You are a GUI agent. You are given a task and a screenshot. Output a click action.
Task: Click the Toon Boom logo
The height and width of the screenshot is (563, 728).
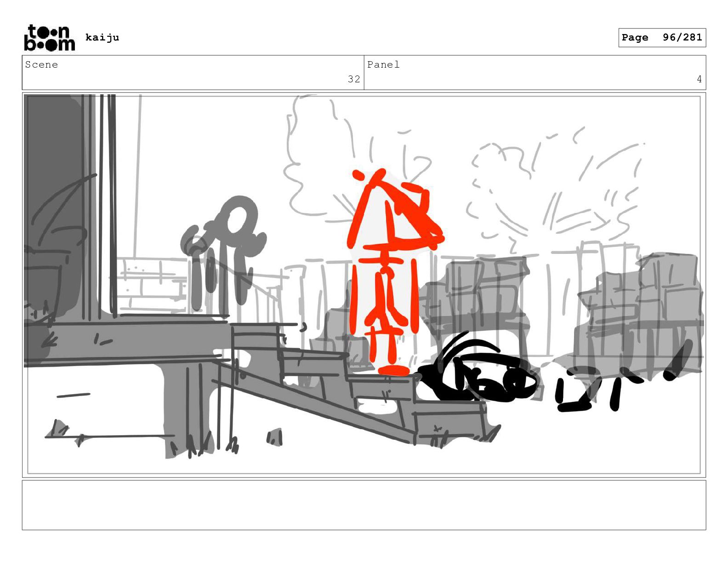tap(49, 38)
